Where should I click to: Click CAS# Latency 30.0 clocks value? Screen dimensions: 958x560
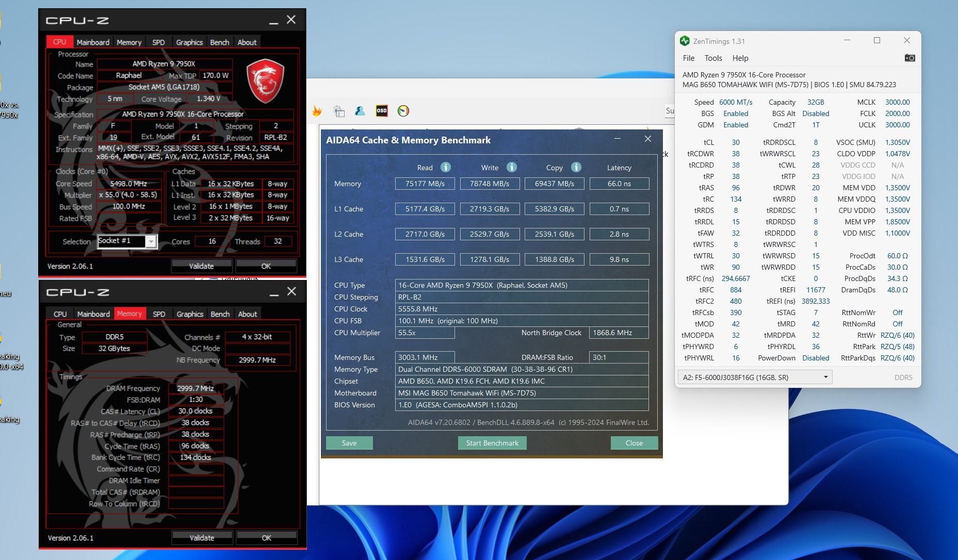tap(196, 411)
